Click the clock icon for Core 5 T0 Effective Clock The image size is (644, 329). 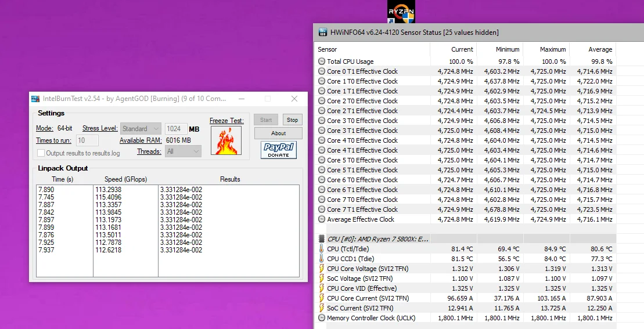tap(322, 160)
